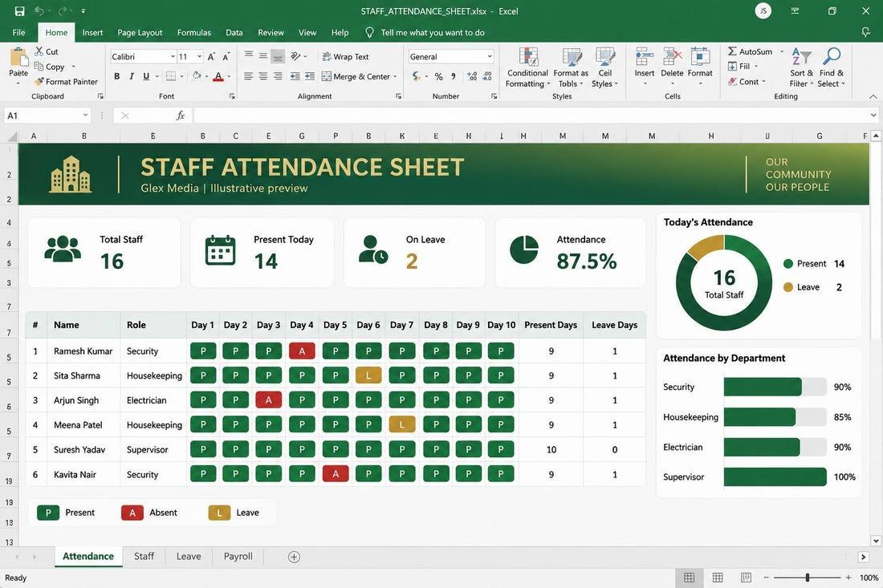The height and width of the screenshot is (588, 883).
Task: Toggle Bold formatting
Action: (116, 76)
